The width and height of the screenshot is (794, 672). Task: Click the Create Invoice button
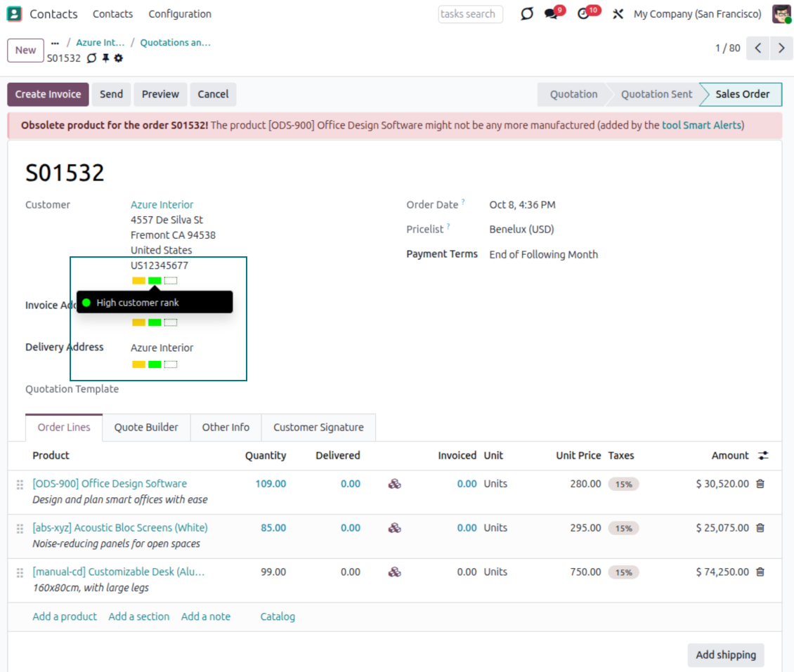click(x=48, y=94)
